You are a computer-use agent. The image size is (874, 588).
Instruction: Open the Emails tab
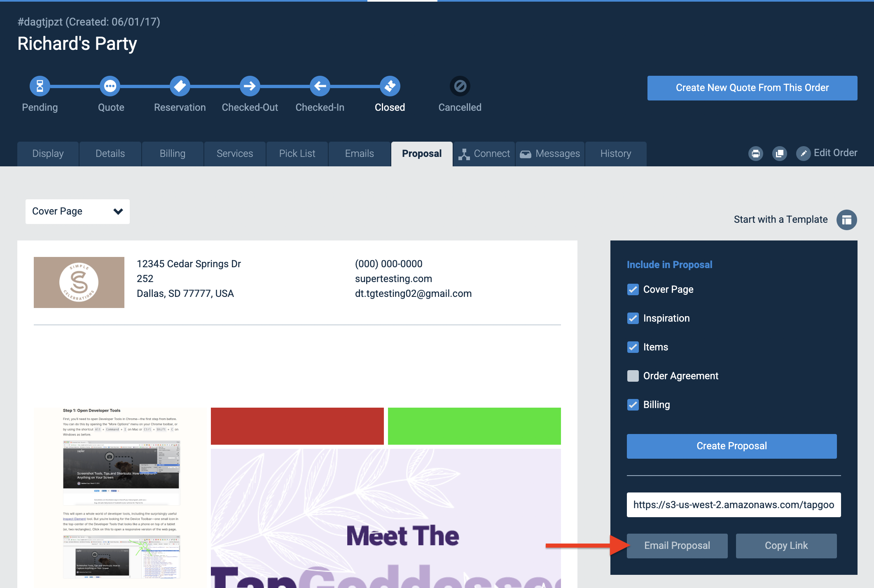(360, 154)
